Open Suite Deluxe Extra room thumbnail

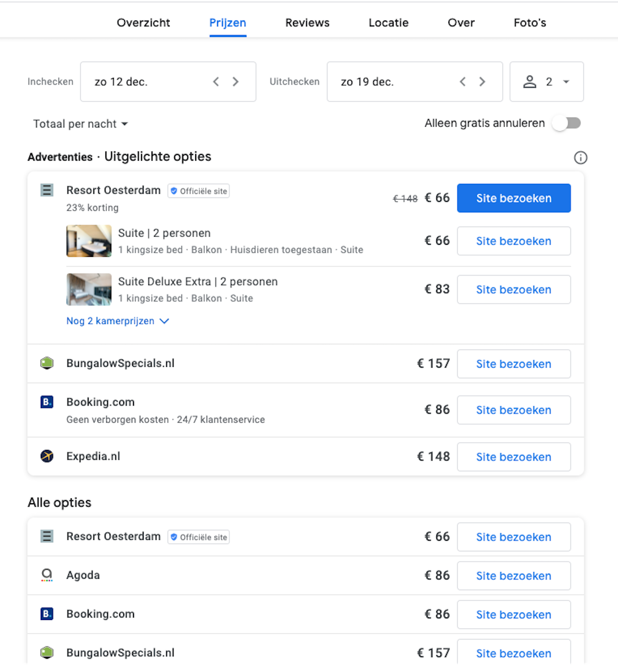(89, 289)
